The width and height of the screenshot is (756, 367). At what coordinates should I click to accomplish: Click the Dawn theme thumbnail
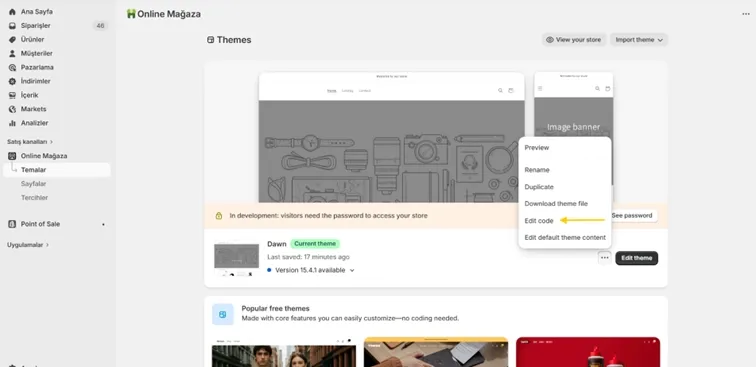click(x=236, y=258)
